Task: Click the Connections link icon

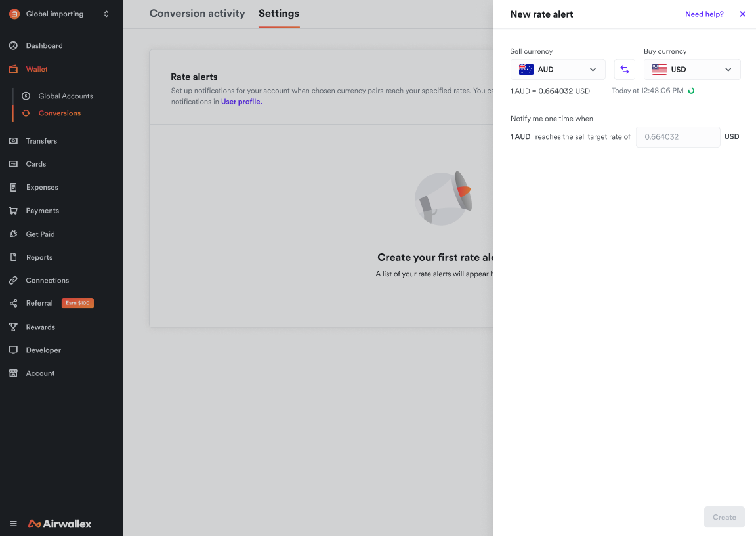Action: tap(13, 281)
